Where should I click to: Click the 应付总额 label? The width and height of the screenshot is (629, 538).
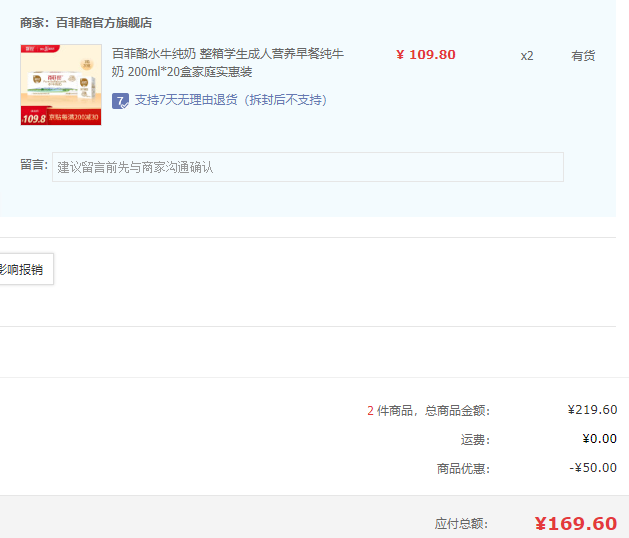(461, 524)
